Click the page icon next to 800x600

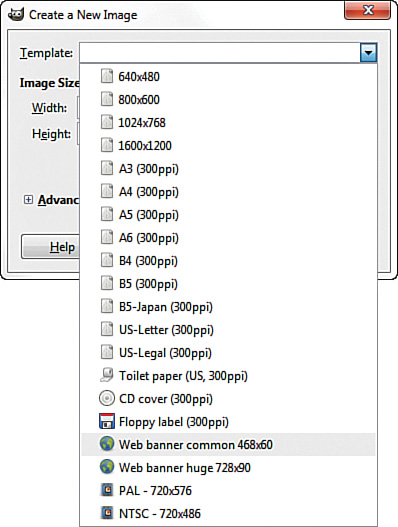pos(107,99)
